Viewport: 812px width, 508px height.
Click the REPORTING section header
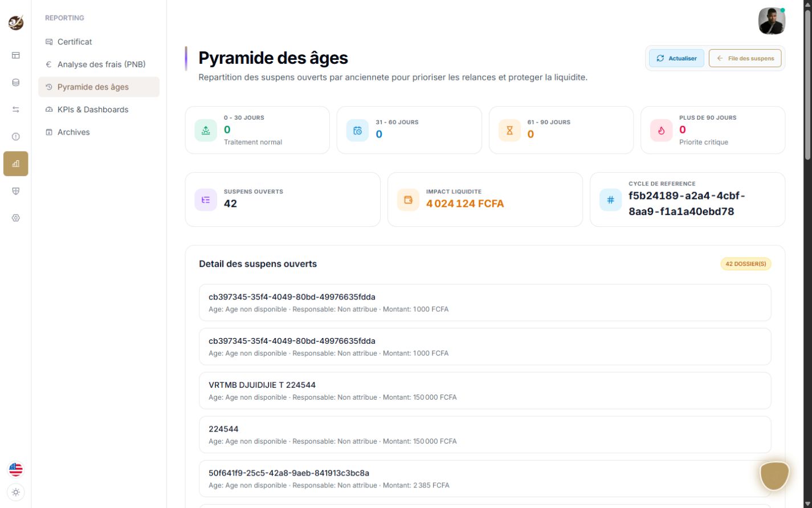click(x=64, y=18)
